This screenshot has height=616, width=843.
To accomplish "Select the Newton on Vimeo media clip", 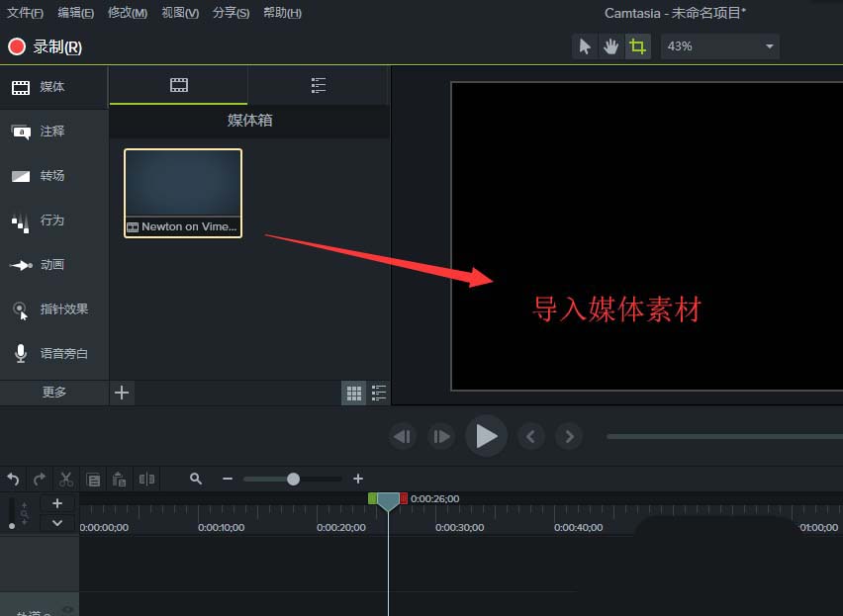I will (x=183, y=192).
